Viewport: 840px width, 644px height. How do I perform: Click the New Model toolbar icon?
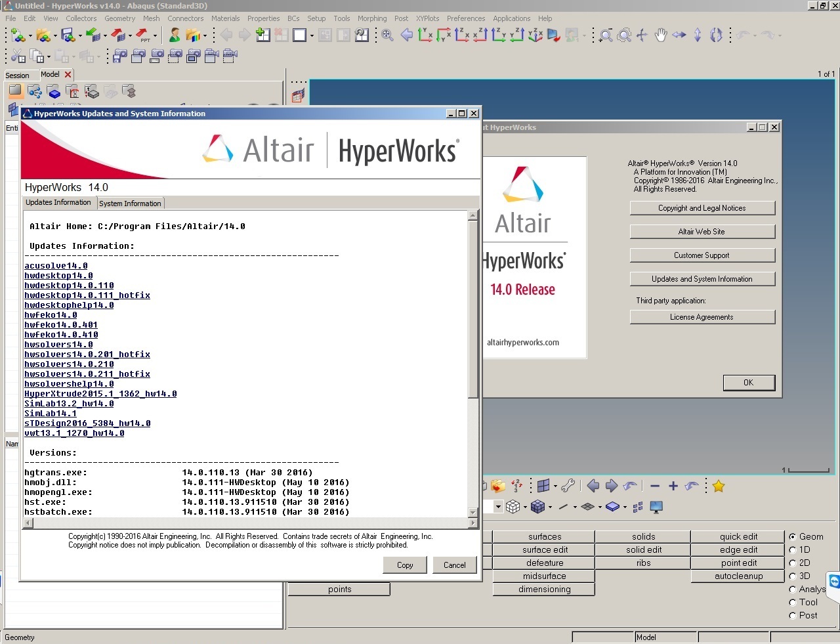pyautogui.click(x=18, y=35)
